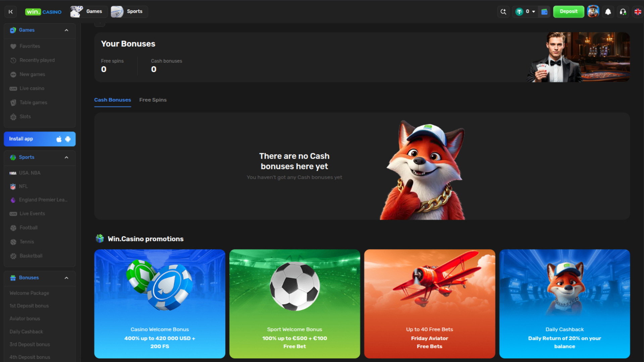
Task: Click the search magnifier icon in header
Action: 503,12
